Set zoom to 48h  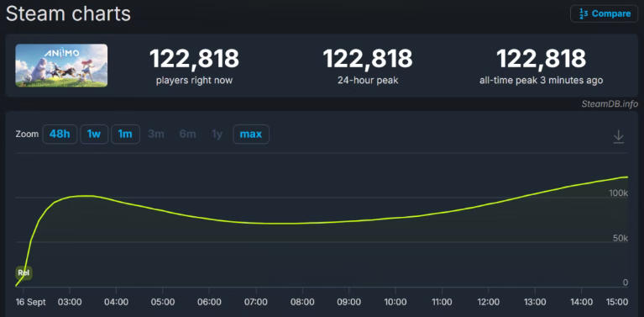click(x=60, y=134)
